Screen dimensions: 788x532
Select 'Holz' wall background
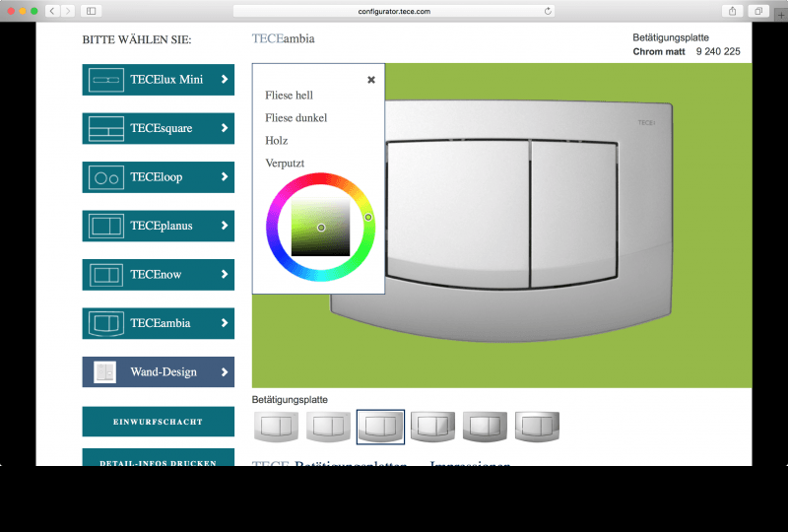click(276, 141)
